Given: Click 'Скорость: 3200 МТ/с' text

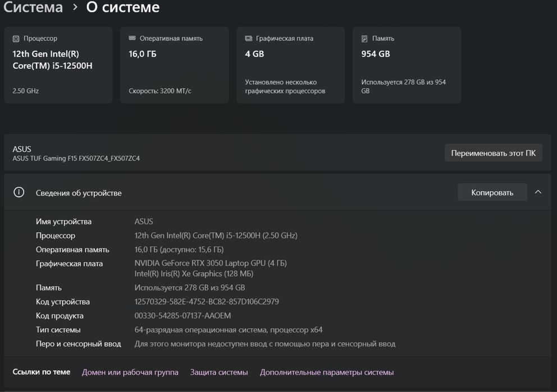Looking at the screenshot, I should click(x=160, y=91).
